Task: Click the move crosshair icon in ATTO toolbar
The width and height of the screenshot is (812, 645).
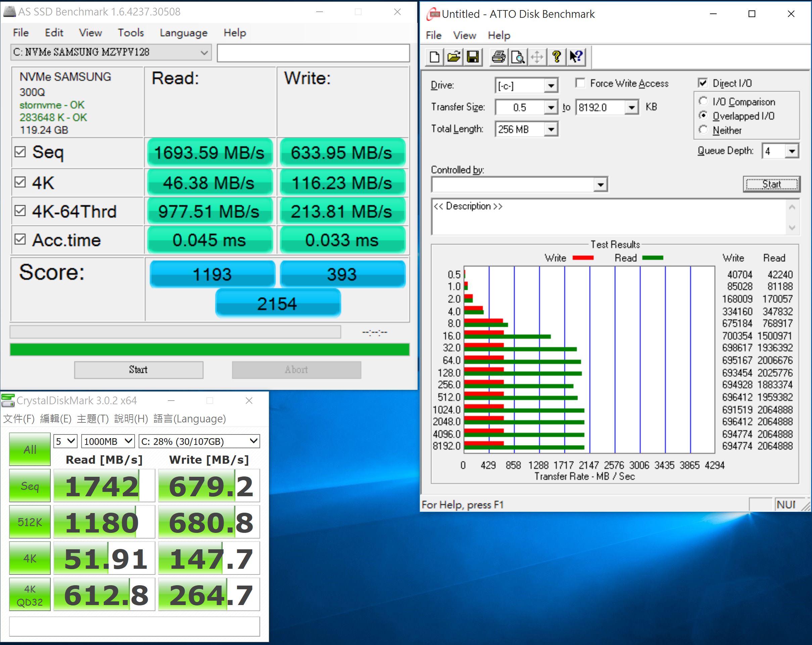Action: click(x=537, y=57)
